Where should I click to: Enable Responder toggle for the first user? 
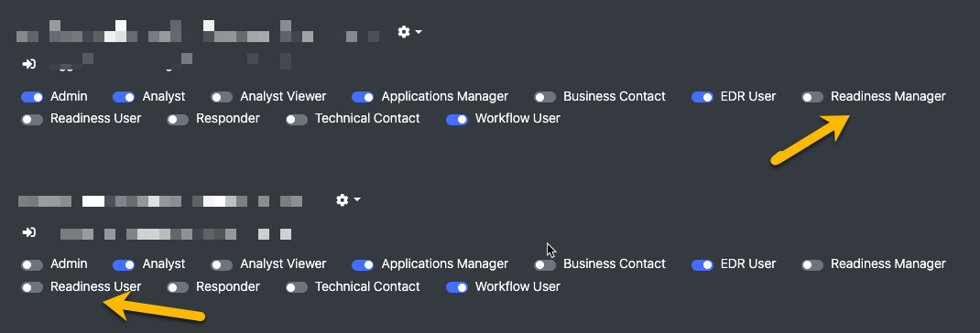pyautogui.click(x=178, y=119)
